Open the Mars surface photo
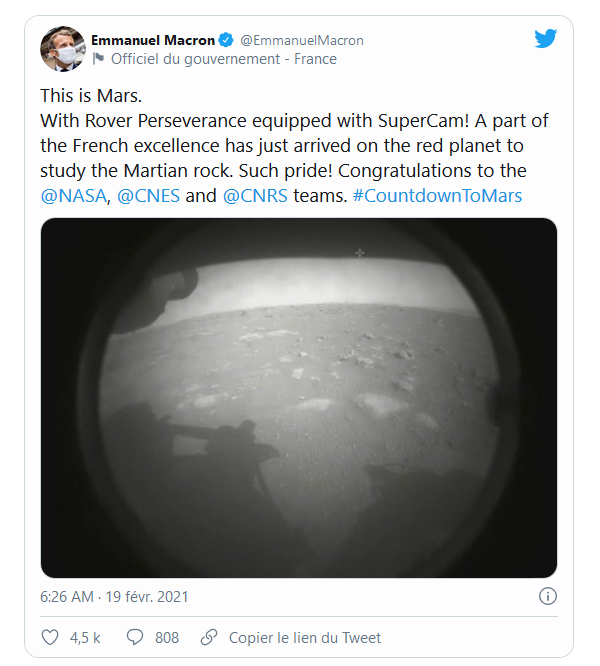Image resolution: width=600 pixels, height=666 pixels. click(298, 397)
